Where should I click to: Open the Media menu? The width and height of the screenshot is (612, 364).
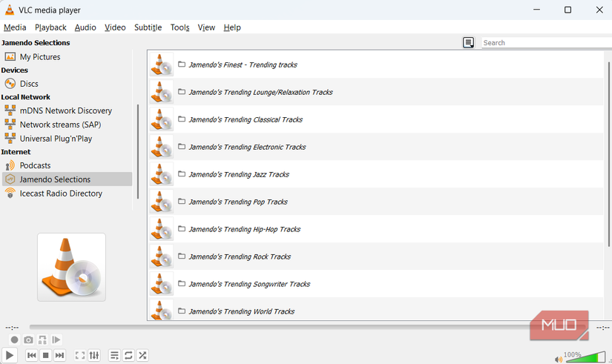tap(15, 27)
